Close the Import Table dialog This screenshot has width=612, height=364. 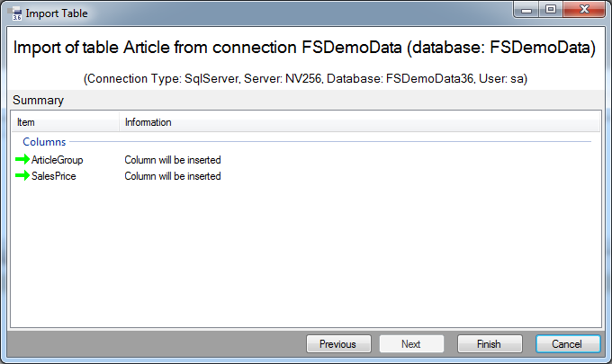coord(584,9)
